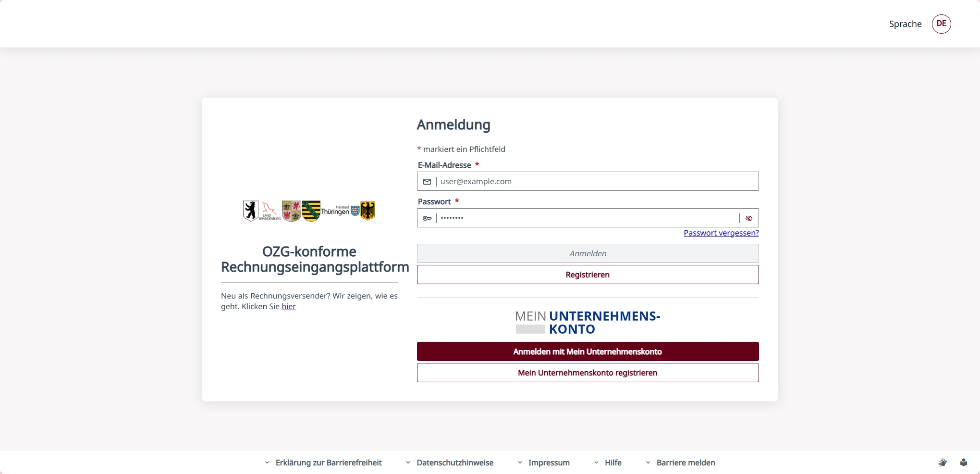Follow the 'hier' link for new invoice senders
The image size is (980, 474).
[x=289, y=307]
